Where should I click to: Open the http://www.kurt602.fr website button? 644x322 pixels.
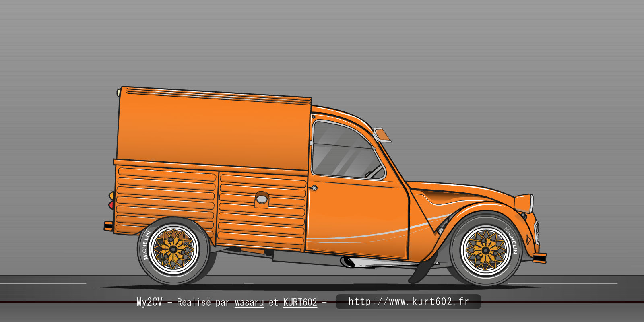pos(408,301)
